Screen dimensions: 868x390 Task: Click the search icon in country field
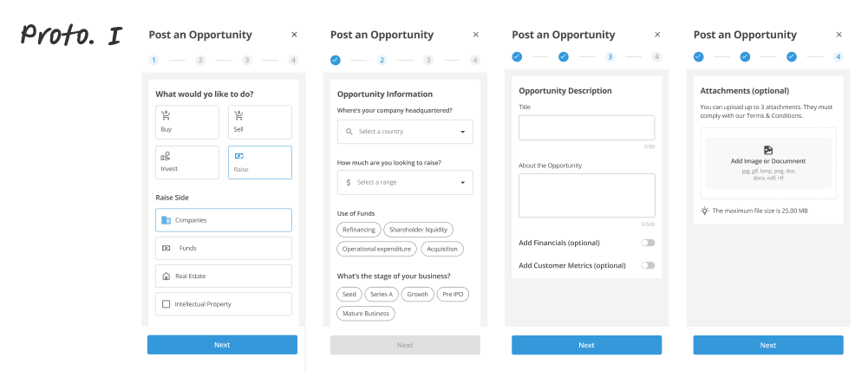(x=349, y=132)
